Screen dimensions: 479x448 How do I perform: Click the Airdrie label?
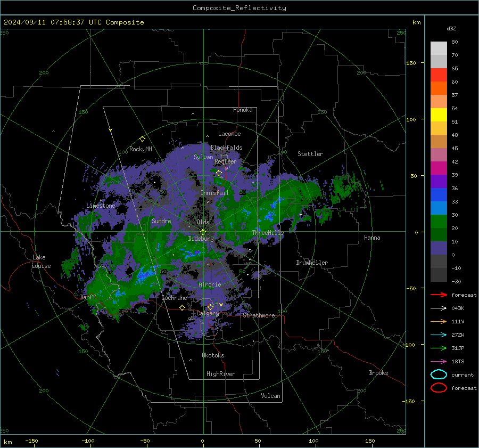pyautogui.click(x=210, y=284)
